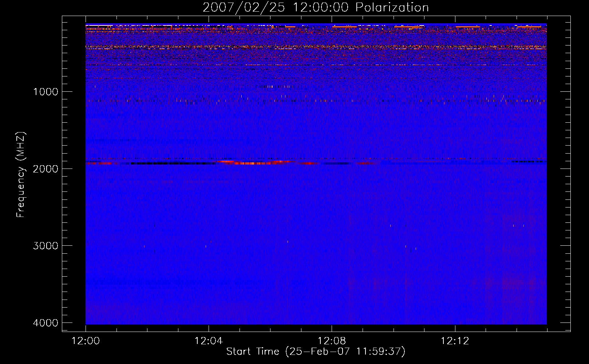Image resolution: width=589 pixels, height=364 pixels.
Task: Click the 'Start Time (25-Feb-07 11:59:37)' label
Action: pos(316,352)
